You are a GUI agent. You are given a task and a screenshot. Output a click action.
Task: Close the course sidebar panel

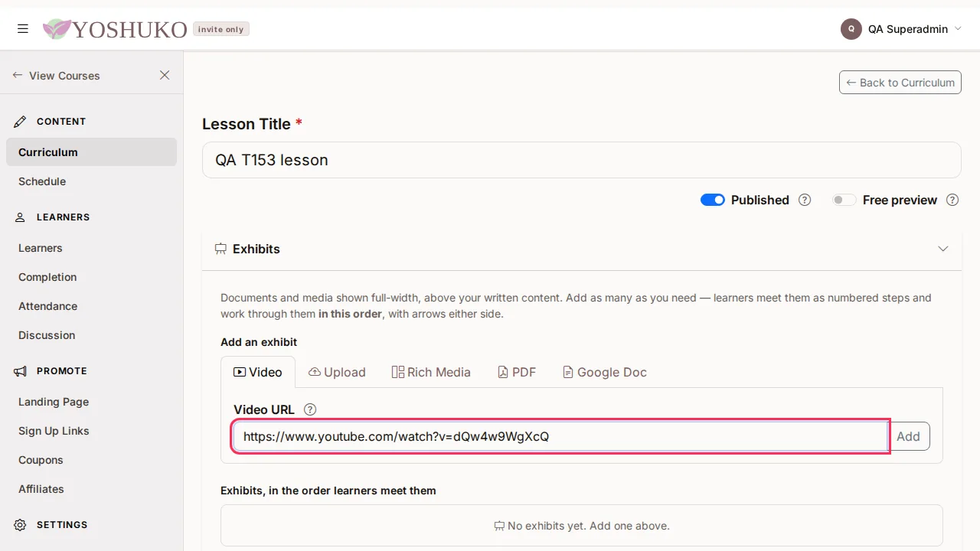[x=165, y=75]
